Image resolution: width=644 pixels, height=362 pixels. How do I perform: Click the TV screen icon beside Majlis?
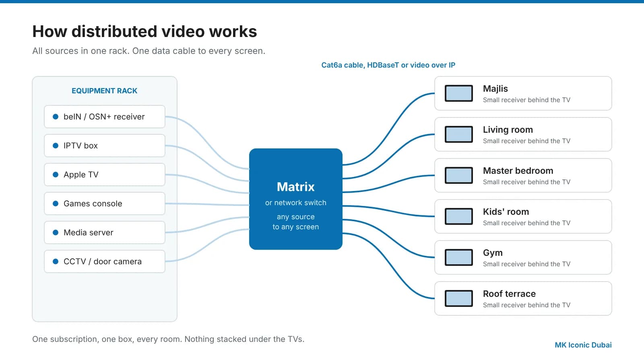coord(459,93)
